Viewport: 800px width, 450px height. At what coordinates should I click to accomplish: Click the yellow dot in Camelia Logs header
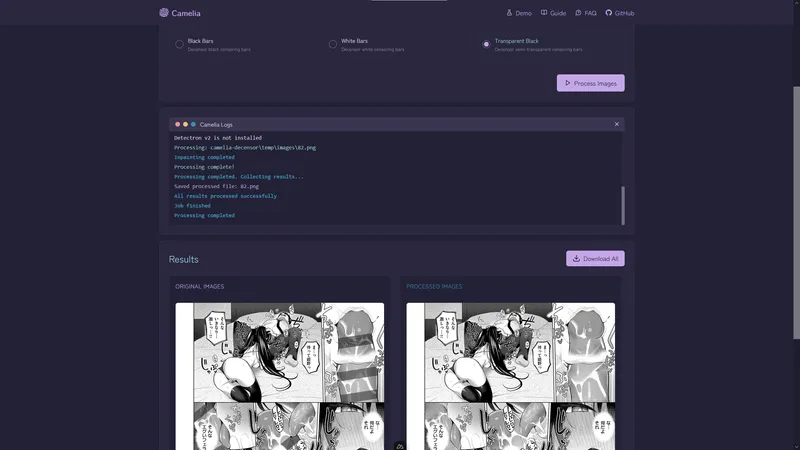(x=185, y=124)
